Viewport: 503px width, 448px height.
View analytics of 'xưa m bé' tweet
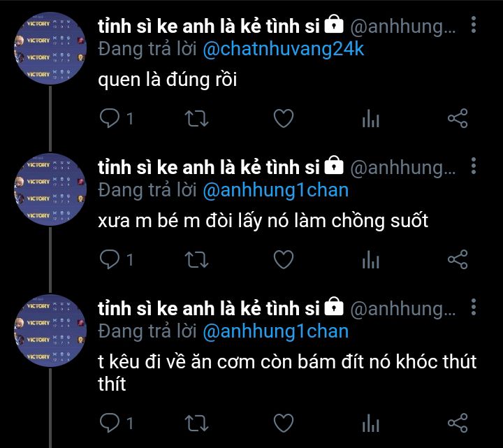point(370,259)
